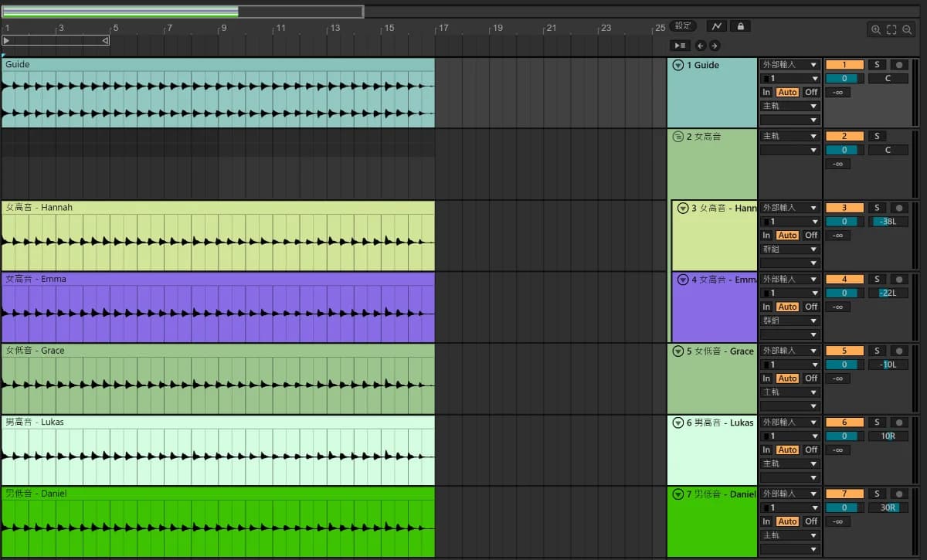Select the 男高音 - Lukas audio clip
Viewport: 927px width, 560px height.
(218, 450)
